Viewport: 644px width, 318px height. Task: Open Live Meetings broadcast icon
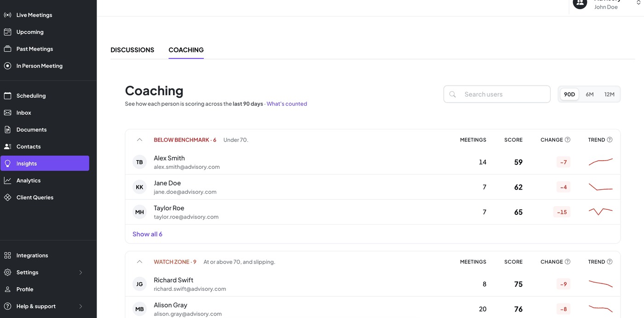click(x=7, y=15)
